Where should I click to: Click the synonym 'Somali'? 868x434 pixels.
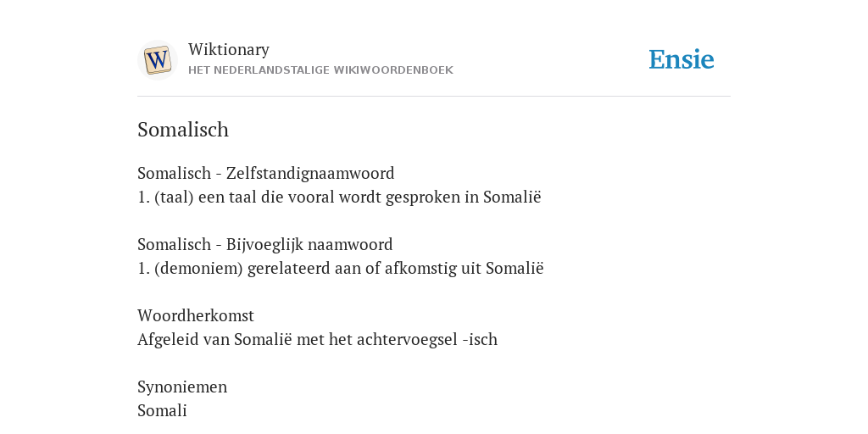click(x=162, y=411)
